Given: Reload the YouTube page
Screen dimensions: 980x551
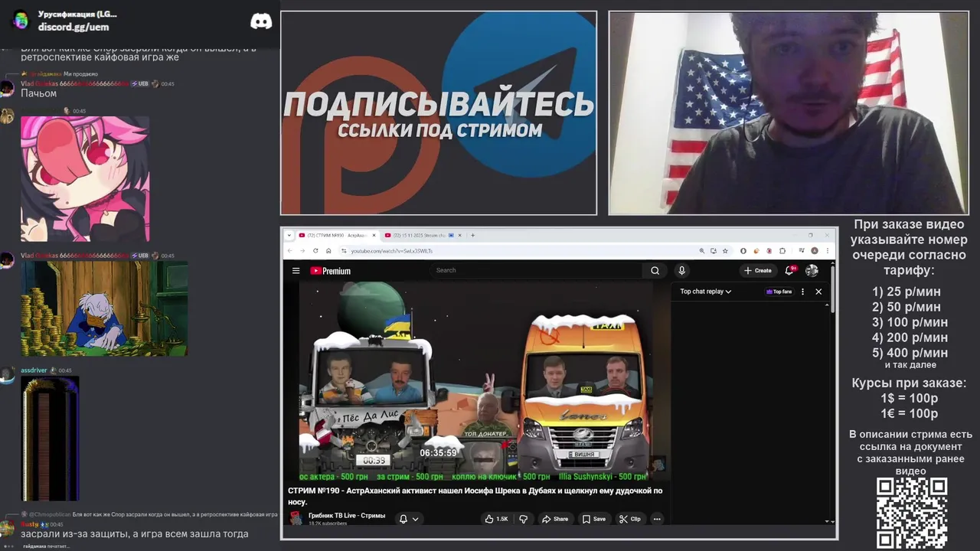Looking at the screenshot, I should [315, 250].
